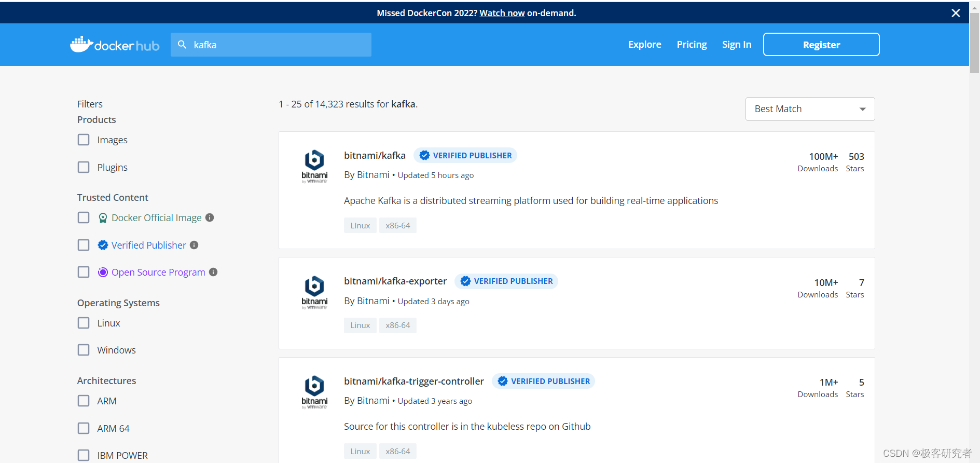Open the Explore menu item
The height and width of the screenshot is (463, 980).
644,45
